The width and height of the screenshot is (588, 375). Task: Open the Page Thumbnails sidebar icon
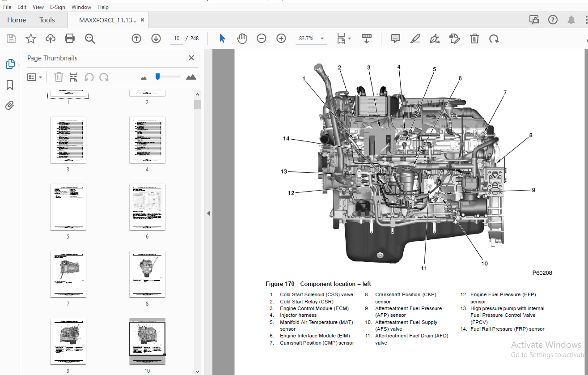10,64
